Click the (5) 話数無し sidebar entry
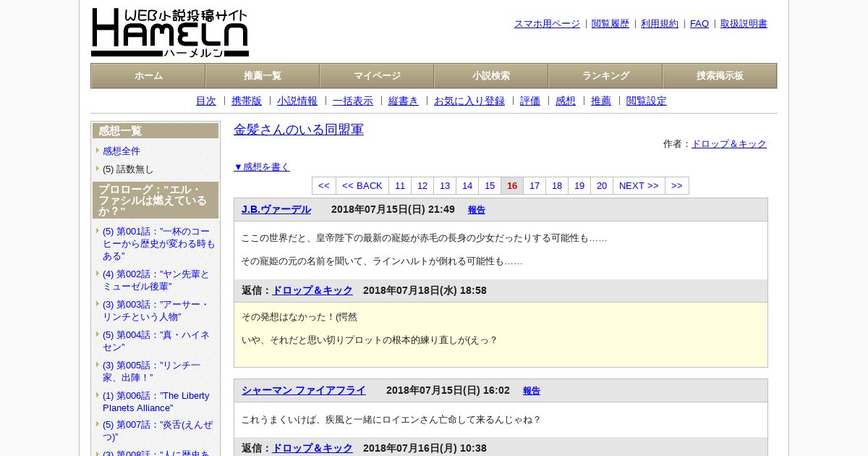 [x=128, y=169]
